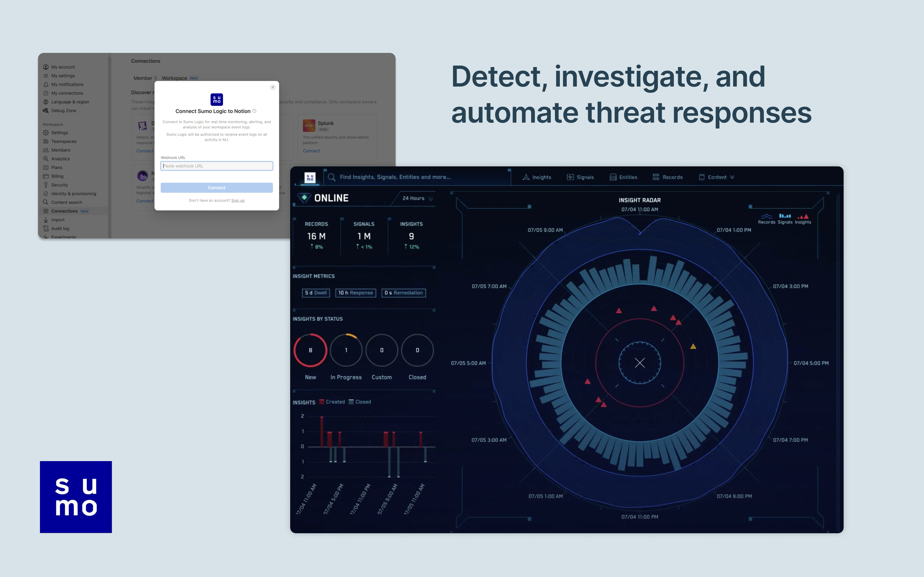Open Signals from the top navigation

tap(580, 177)
